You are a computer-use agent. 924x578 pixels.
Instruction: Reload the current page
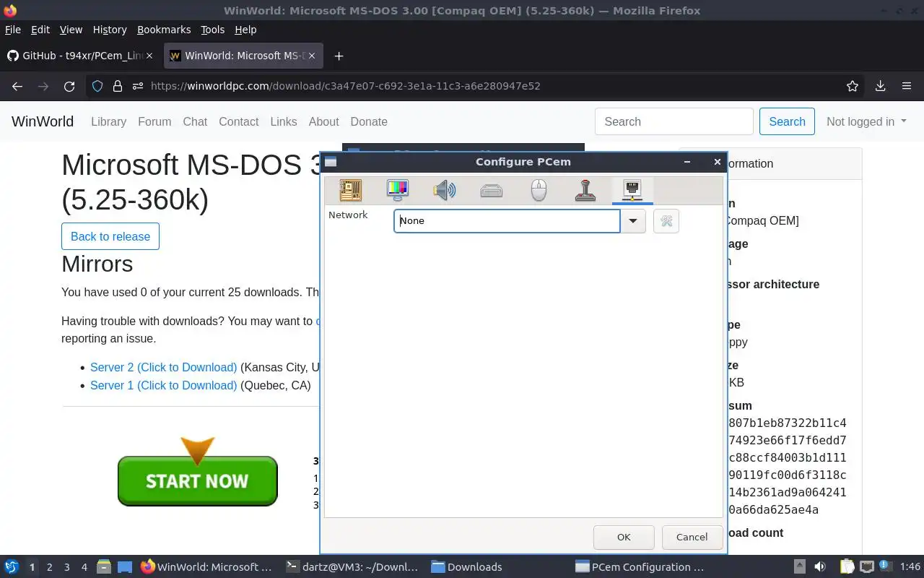click(69, 86)
